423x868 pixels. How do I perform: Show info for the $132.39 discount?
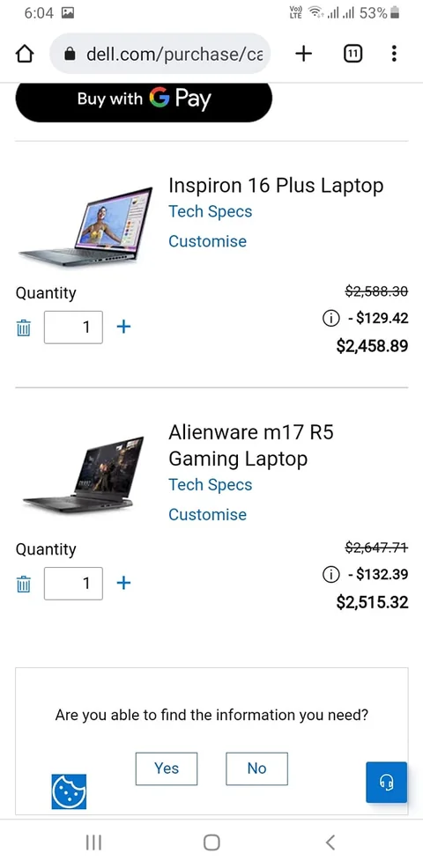[330, 575]
